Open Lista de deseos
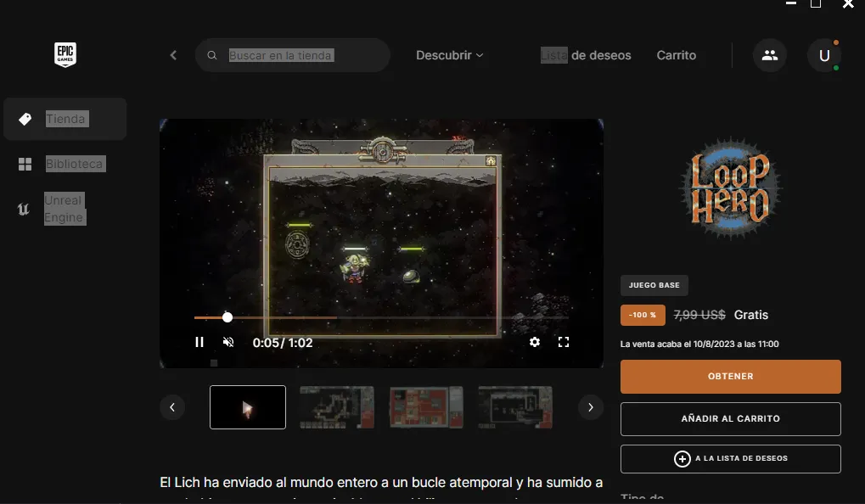 tap(586, 55)
